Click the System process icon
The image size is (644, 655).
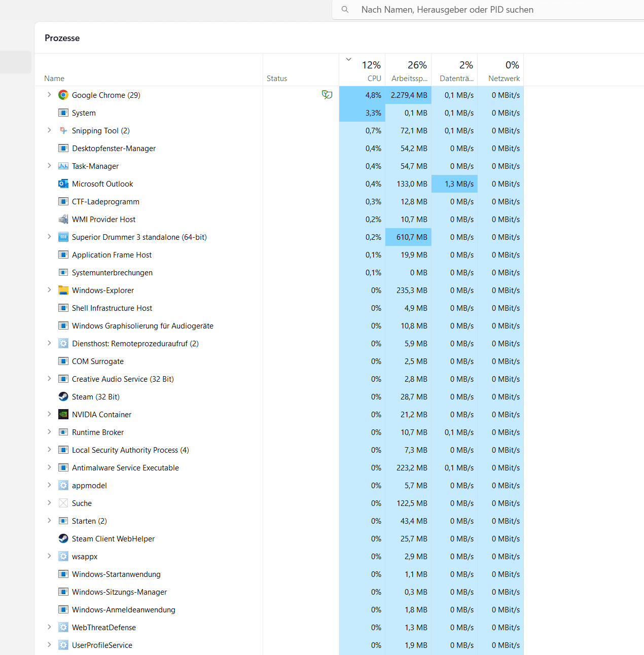(63, 113)
